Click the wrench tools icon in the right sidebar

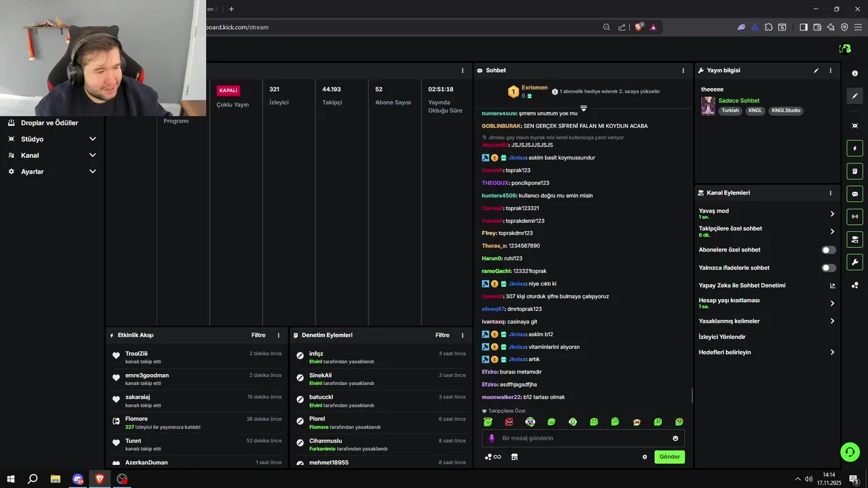point(854,262)
